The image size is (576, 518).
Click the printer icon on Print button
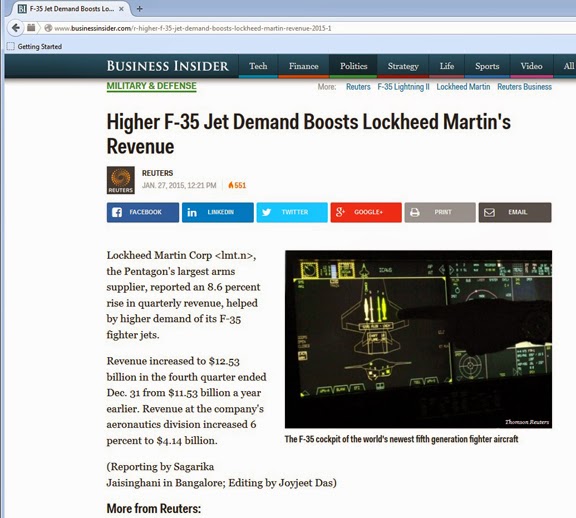415,212
